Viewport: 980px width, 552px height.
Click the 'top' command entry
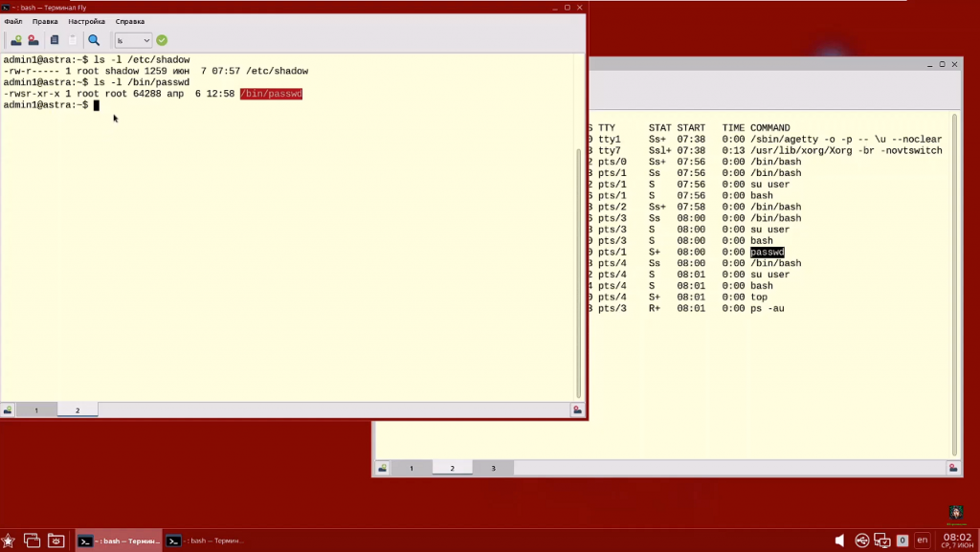pyautogui.click(x=759, y=298)
